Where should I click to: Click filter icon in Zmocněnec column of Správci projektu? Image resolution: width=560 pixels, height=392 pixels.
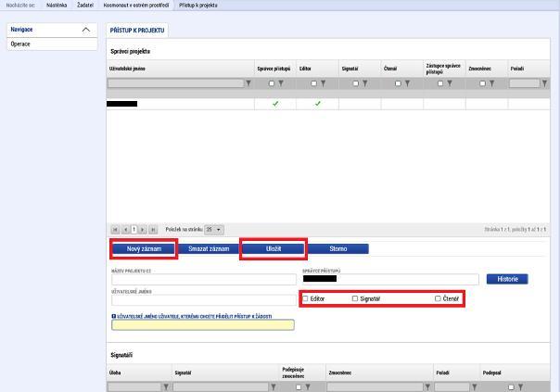[491, 83]
